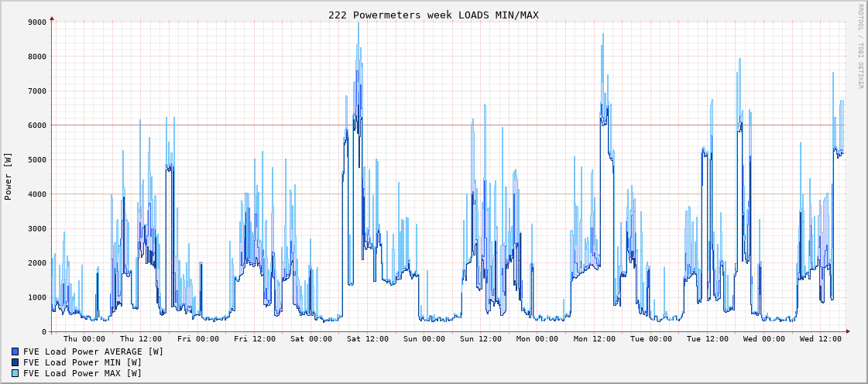The image size is (868, 384).
Task: Select the FVE Load Power AVERAGE legend label
Action: click(x=93, y=351)
